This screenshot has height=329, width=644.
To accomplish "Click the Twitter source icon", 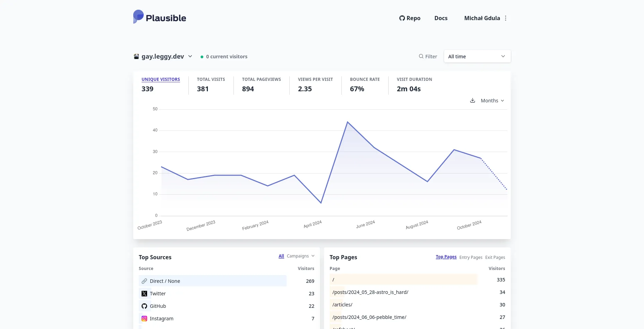I will [144, 294].
